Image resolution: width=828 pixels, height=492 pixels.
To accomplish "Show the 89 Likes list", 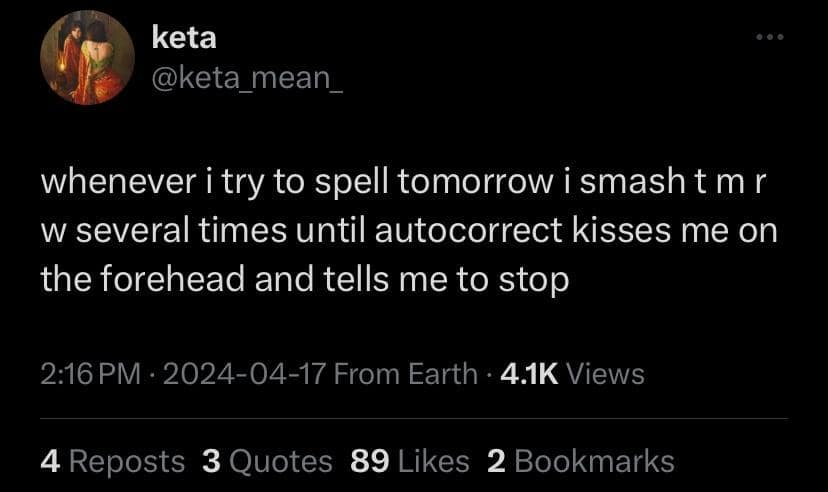I will (x=410, y=461).
